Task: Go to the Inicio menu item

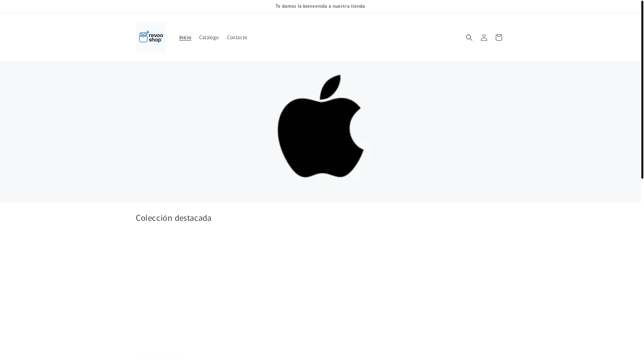Action: (x=185, y=38)
